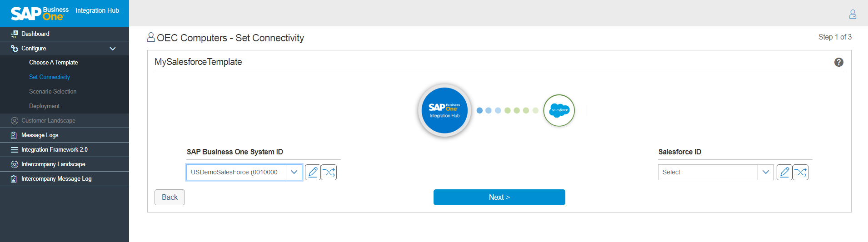Open Intercompany Landscape

tap(53, 164)
